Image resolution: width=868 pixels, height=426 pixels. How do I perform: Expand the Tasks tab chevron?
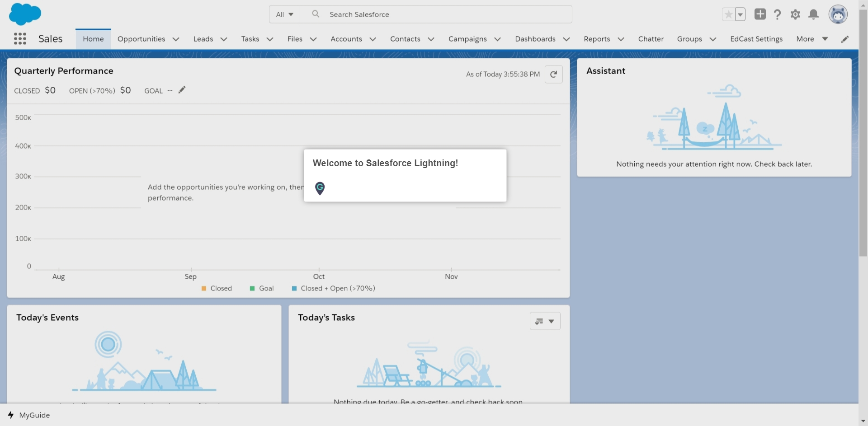click(x=270, y=39)
